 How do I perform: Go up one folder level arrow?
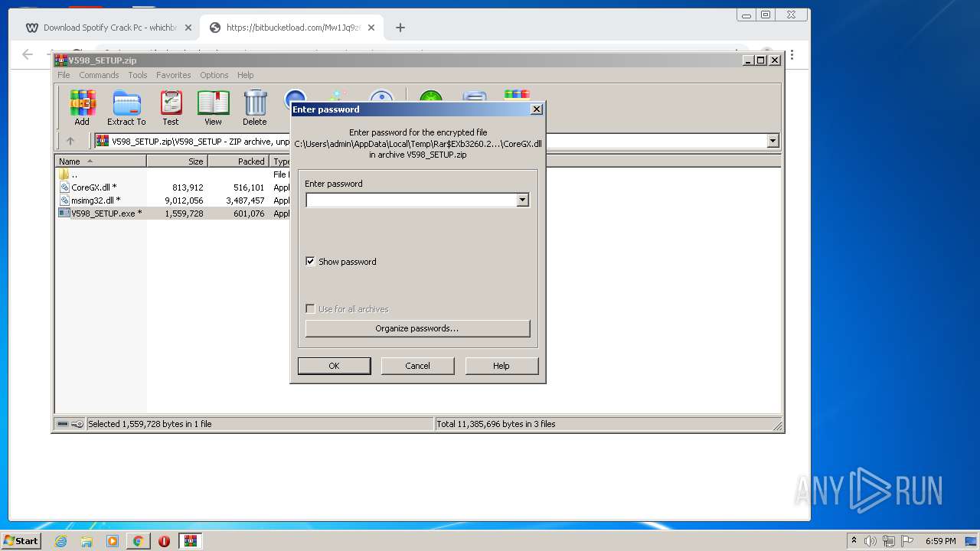[x=70, y=141]
